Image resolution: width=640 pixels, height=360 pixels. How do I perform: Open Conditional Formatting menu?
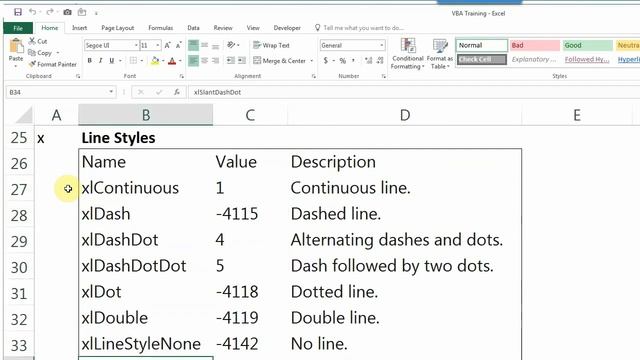(407, 53)
